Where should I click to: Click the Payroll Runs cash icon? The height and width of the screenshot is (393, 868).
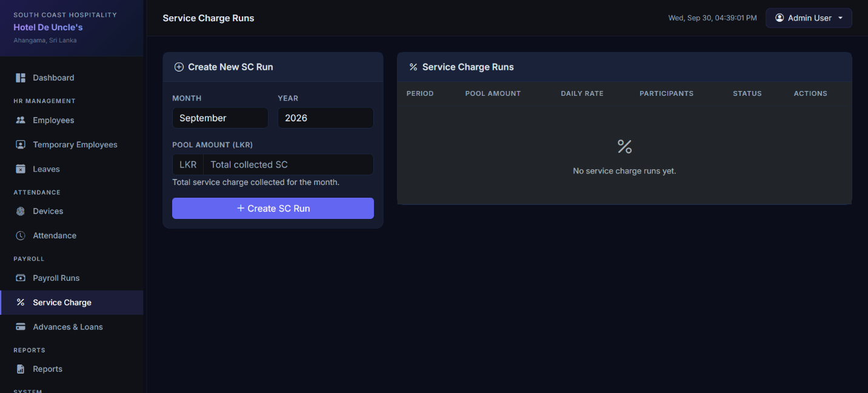point(21,278)
